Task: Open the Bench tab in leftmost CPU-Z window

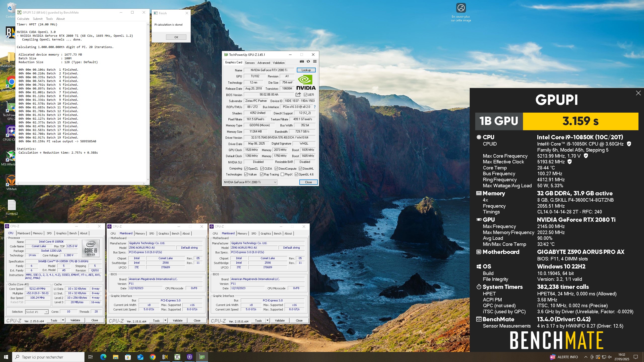Action: 73,233
